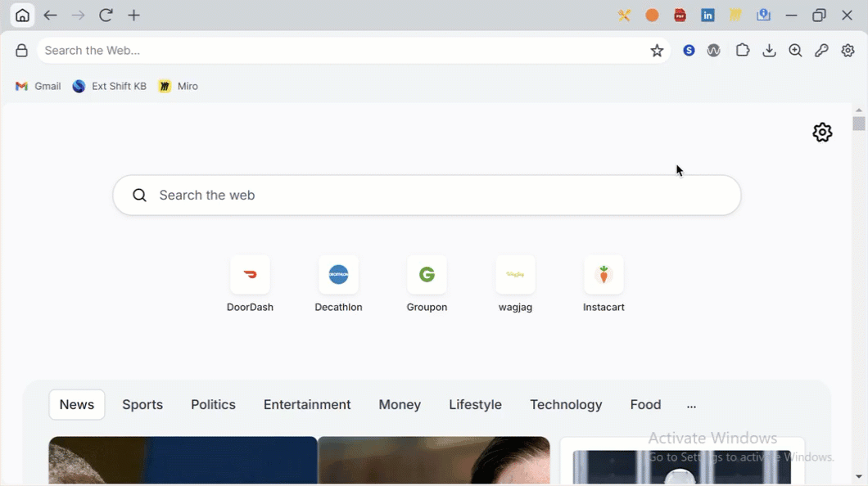Open the passwords key icon
868x486 pixels.
[821, 51]
